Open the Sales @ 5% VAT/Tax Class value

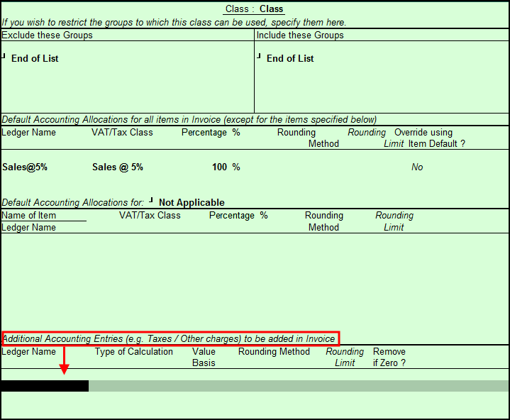tap(117, 167)
